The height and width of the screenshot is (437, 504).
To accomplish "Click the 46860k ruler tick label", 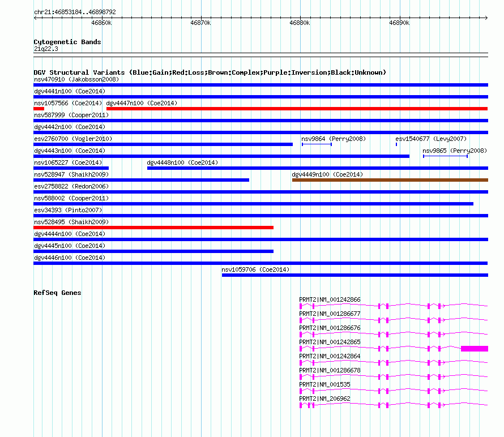I will 101,23.
